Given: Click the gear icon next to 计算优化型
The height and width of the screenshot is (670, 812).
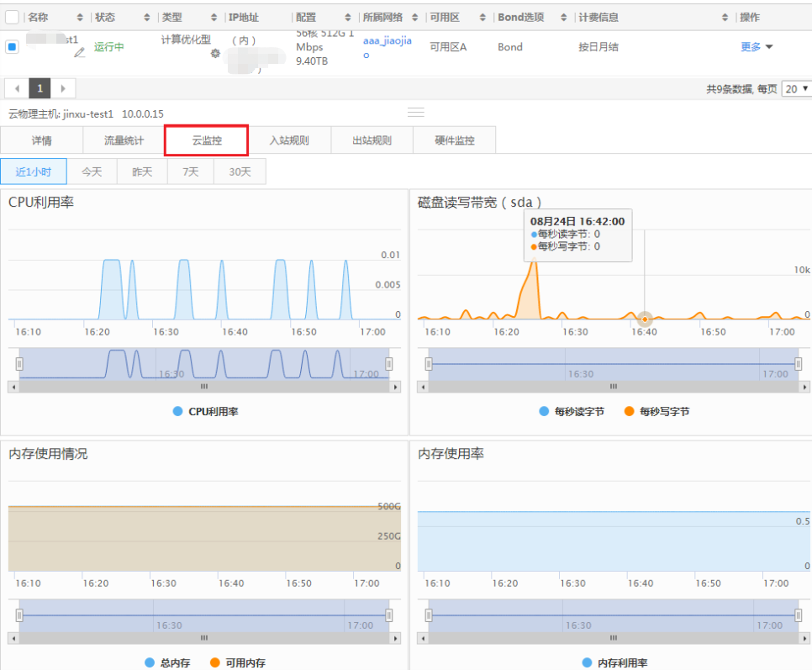Looking at the screenshot, I should [x=215, y=53].
